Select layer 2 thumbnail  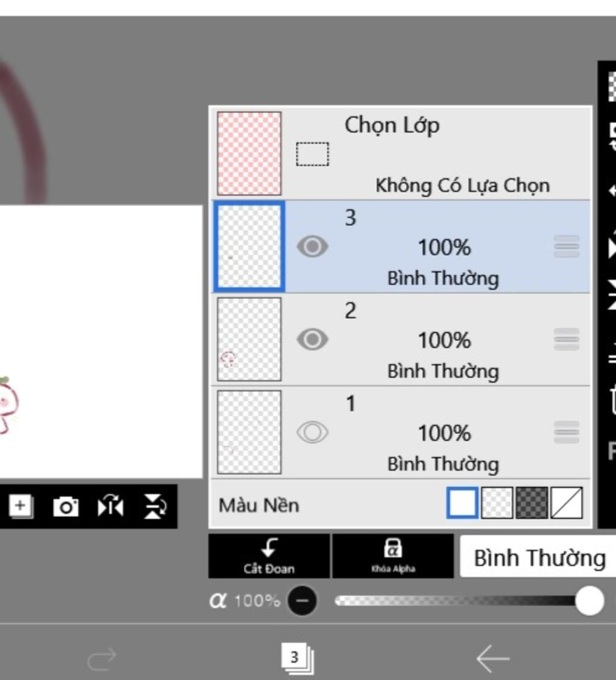[249, 339]
